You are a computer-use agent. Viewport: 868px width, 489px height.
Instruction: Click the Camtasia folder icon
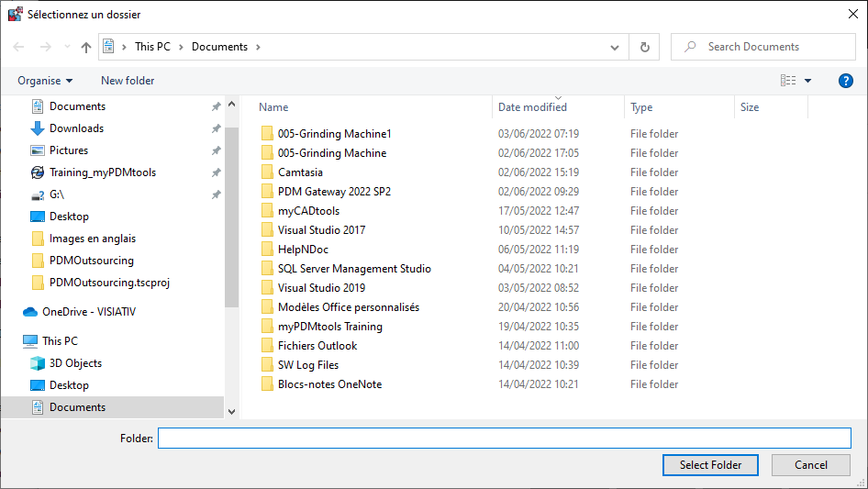click(267, 172)
